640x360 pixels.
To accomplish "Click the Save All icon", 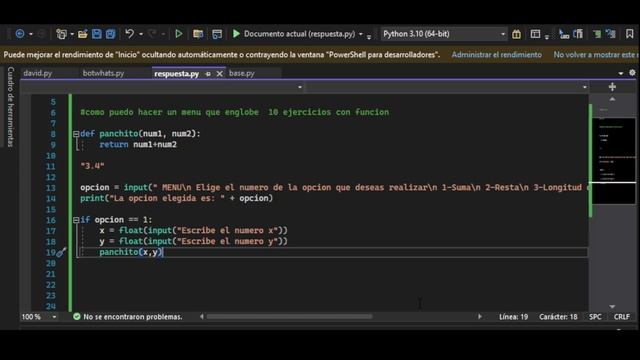I will click(111, 34).
